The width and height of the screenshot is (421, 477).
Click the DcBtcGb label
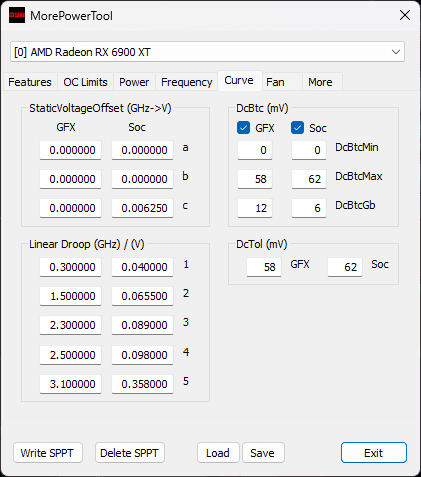click(355, 205)
